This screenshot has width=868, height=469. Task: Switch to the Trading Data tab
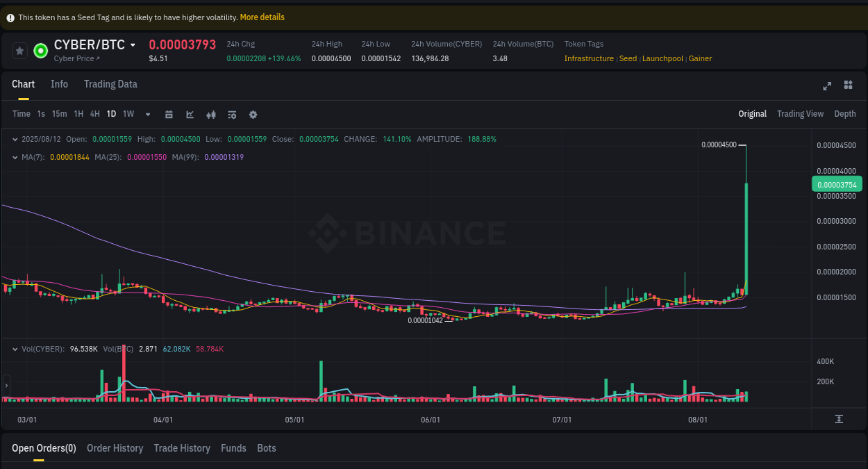110,84
